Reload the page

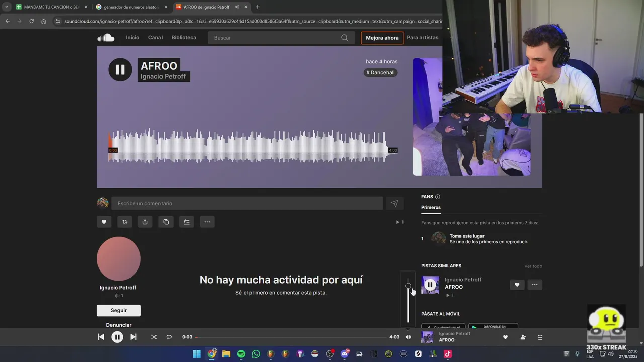coord(31,21)
